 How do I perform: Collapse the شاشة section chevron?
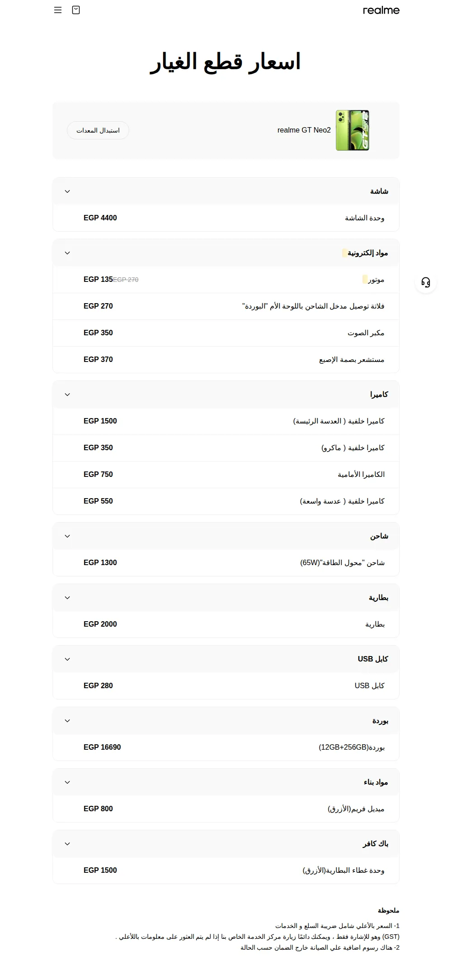[67, 191]
